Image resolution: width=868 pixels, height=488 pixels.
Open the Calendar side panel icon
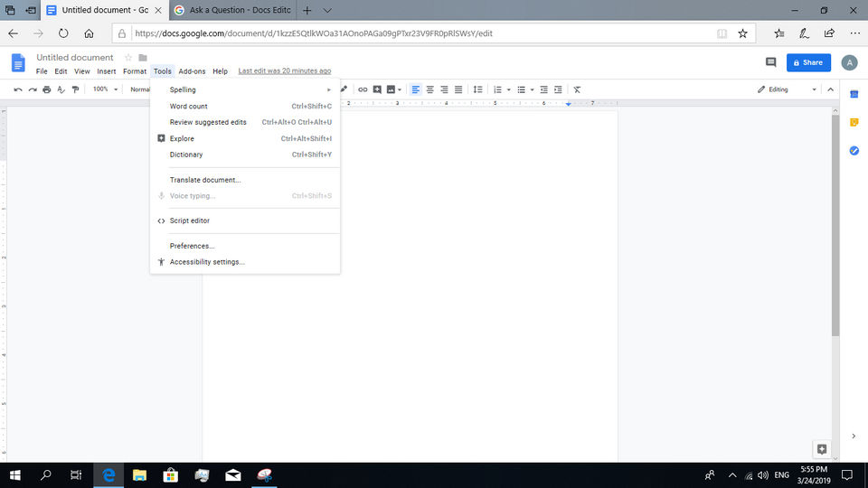pyautogui.click(x=854, y=94)
